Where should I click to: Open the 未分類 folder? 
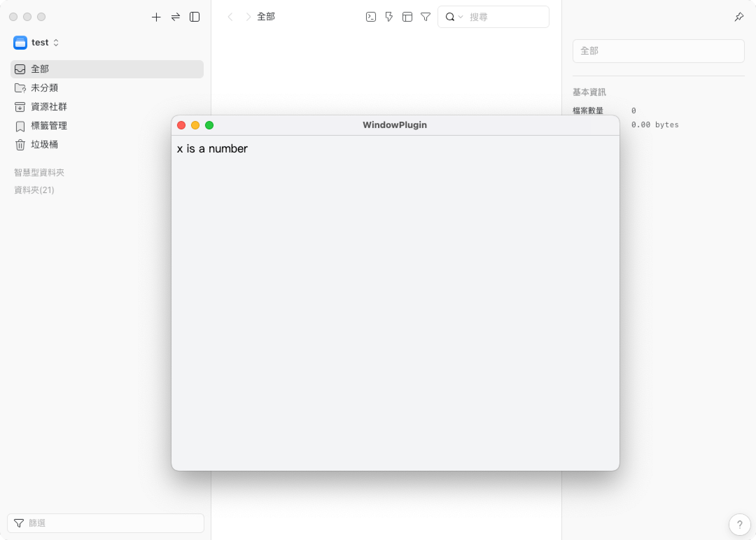point(44,88)
